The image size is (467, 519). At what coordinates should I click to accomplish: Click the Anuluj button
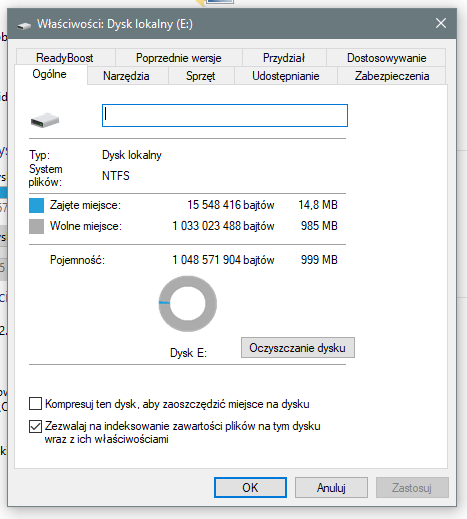331,488
